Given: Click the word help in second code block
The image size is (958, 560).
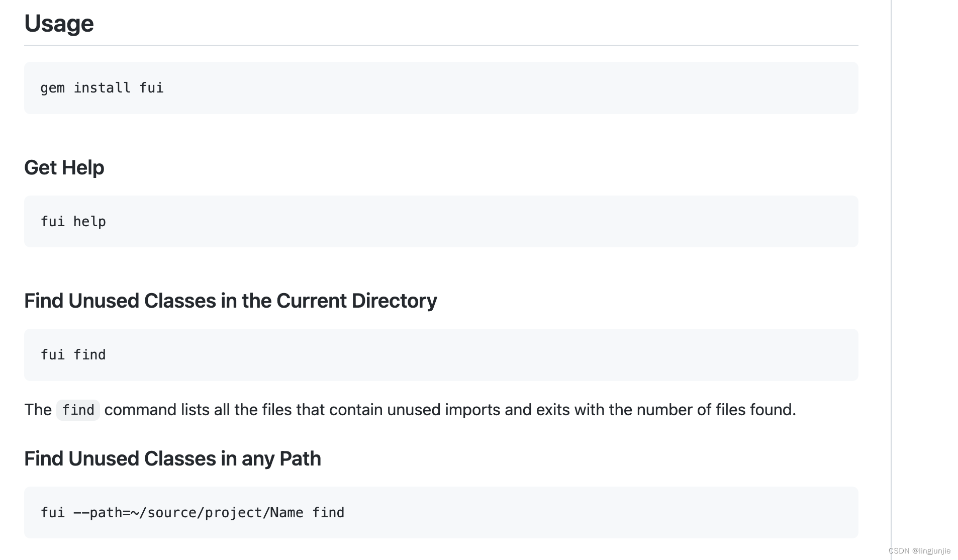Looking at the screenshot, I should click(89, 221).
